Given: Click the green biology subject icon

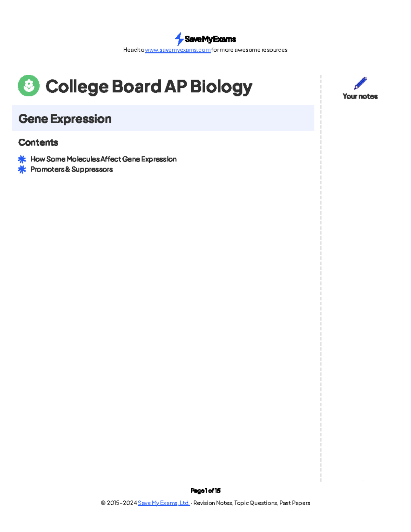Looking at the screenshot, I should (x=29, y=86).
